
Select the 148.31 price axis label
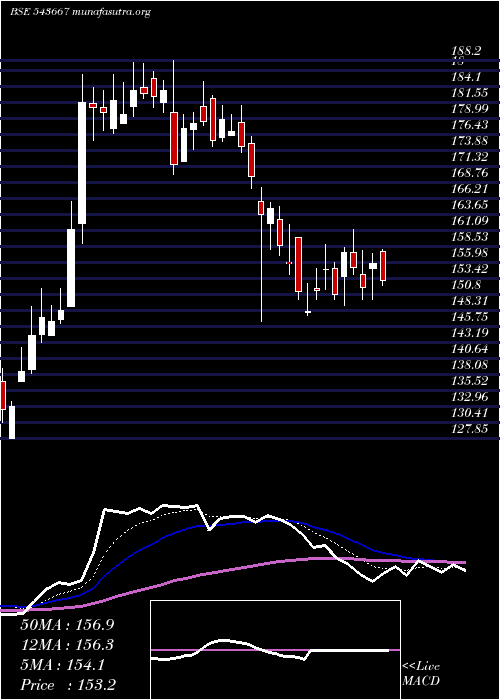pos(469,301)
